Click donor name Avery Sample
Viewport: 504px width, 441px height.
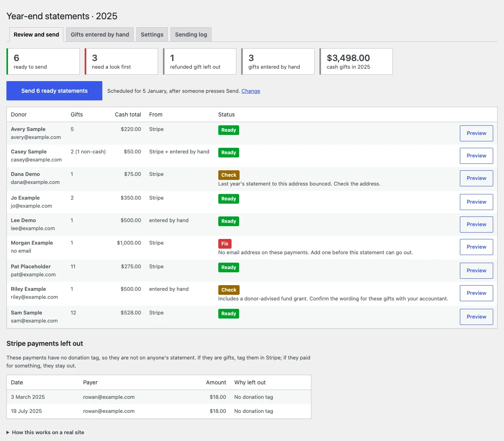coord(28,129)
